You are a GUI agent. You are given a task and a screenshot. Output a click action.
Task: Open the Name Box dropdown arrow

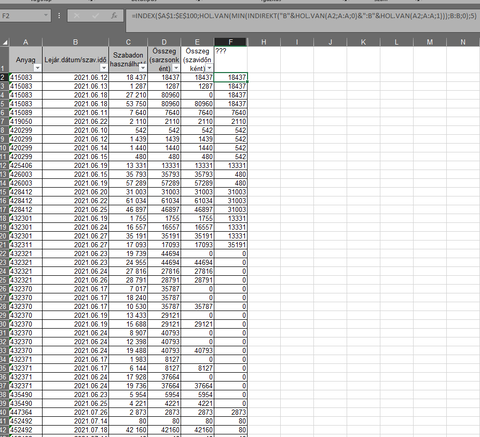[x=46, y=16]
